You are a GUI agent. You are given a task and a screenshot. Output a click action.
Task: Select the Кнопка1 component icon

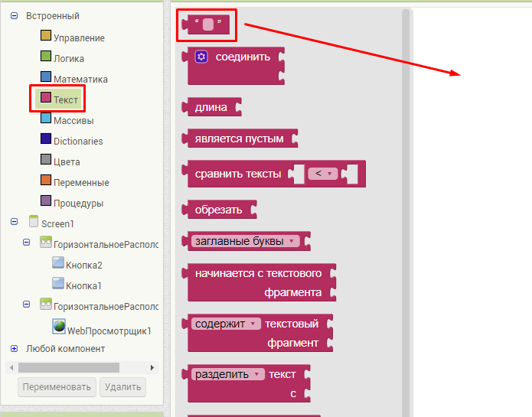58,285
